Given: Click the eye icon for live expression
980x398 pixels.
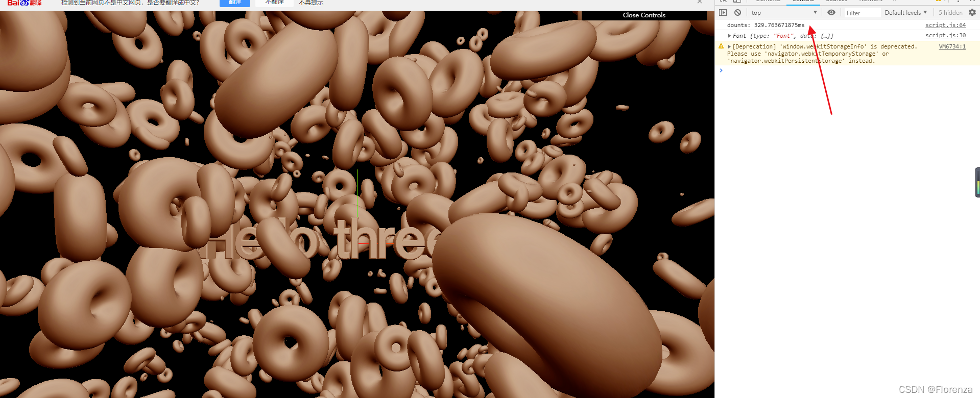Looking at the screenshot, I should click(x=831, y=13).
